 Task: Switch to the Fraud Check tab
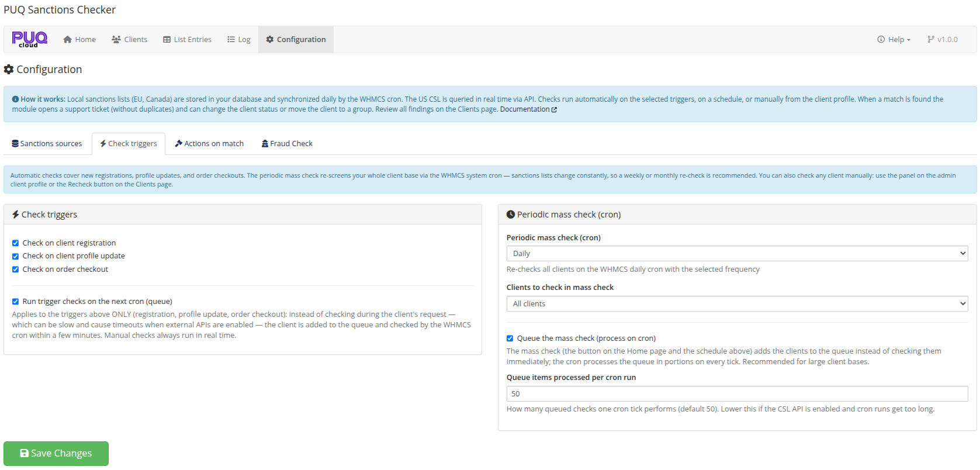[x=288, y=143]
